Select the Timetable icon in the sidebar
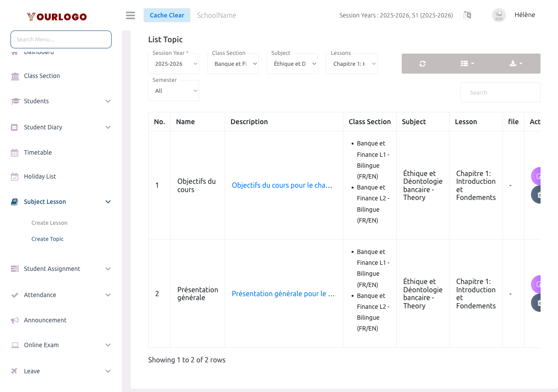Image resolution: width=558 pixels, height=392 pixels. pyautogui.click(x=14, y=152)
